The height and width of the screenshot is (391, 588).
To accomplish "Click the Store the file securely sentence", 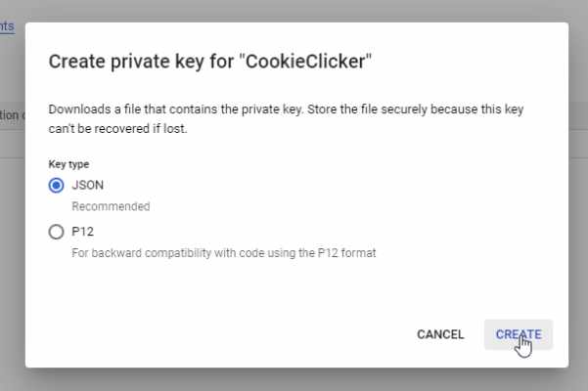I will pyautogui.click(x=416, y=109).
